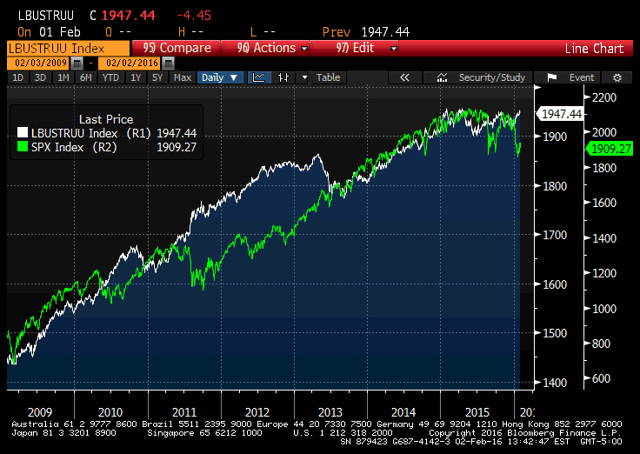Open the Security/Study panel
This screenshot has width=640, height=454.
478,78
